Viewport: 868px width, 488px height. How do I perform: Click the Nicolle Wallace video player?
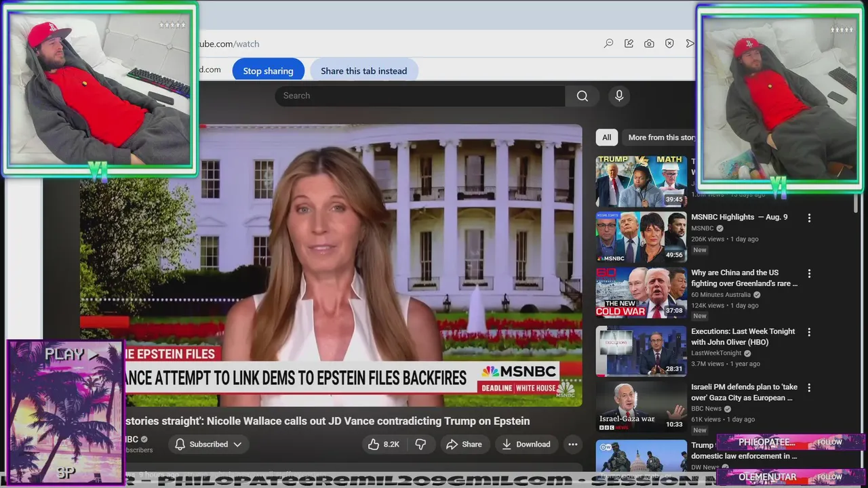click(x=331, y=266)
